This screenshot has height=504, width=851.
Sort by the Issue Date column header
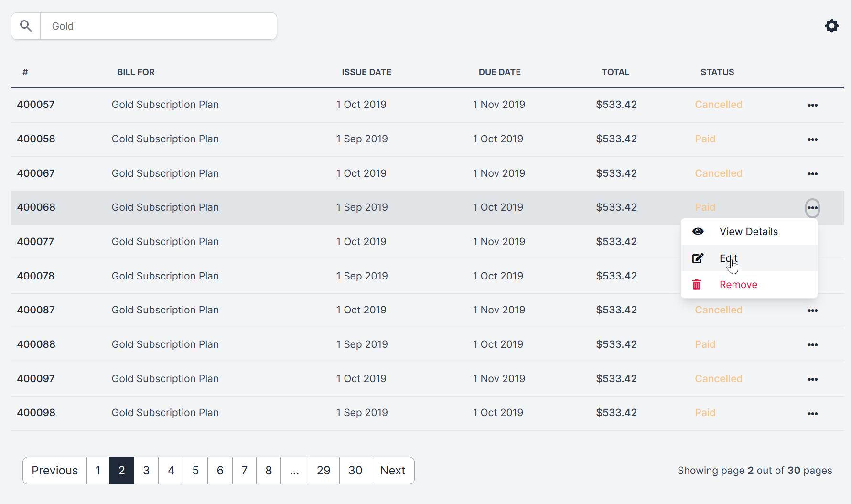(x=366, y=72)
